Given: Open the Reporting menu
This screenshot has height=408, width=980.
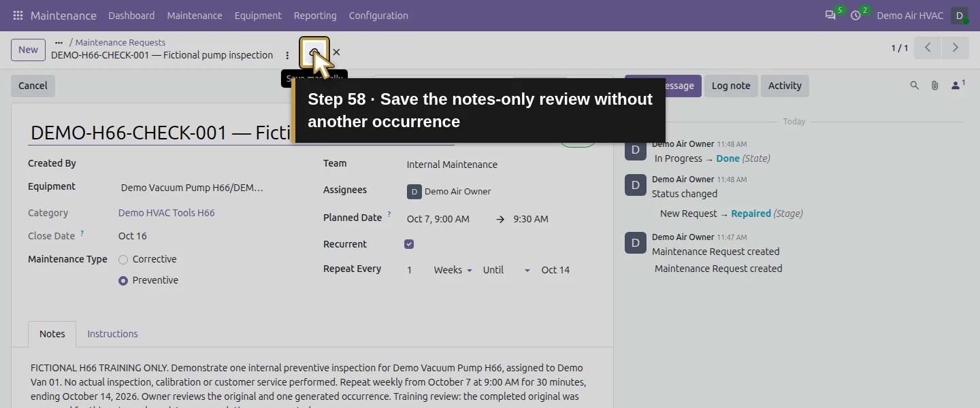Looking at the screenshot, I should (x=315, y=16).
